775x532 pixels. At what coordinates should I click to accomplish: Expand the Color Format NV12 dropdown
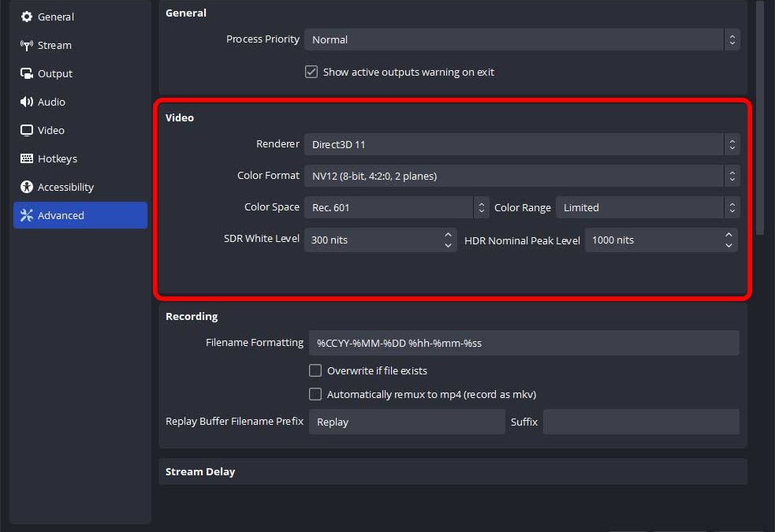point(522,176)
